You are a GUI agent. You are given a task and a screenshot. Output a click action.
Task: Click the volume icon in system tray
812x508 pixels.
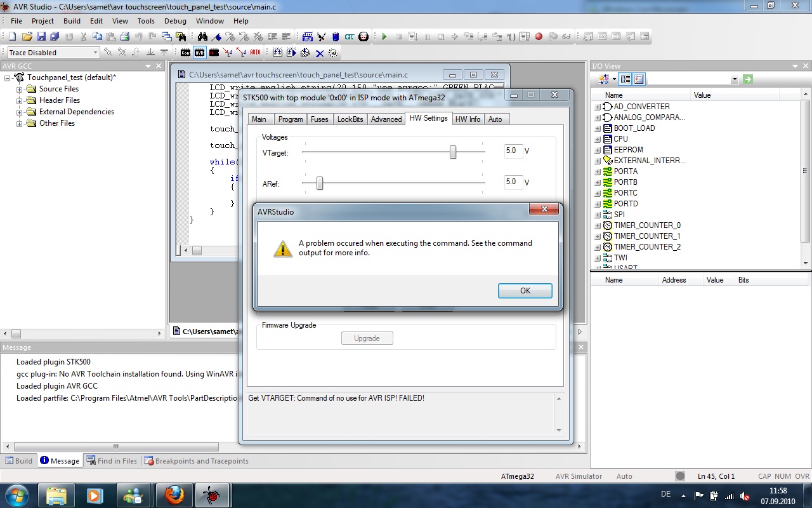click(x=745, y=495)
